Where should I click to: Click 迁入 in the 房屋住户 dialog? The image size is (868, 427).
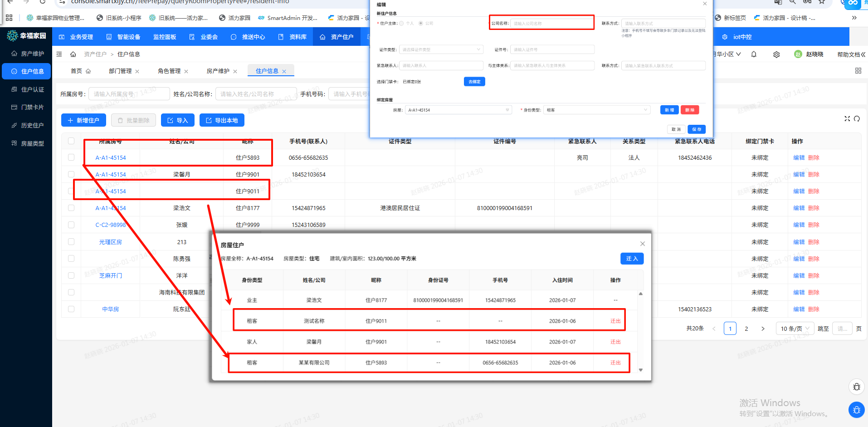632,258
